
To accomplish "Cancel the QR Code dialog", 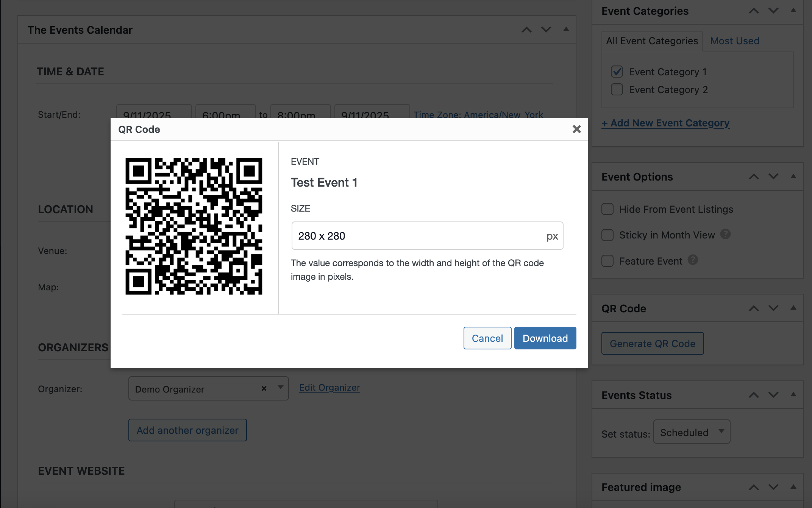I will coord(487,338).
